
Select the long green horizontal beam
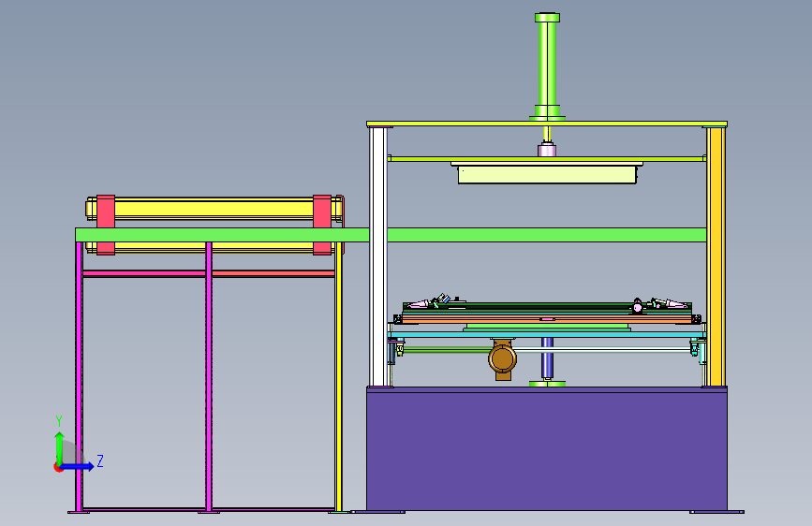click(391, 235)
